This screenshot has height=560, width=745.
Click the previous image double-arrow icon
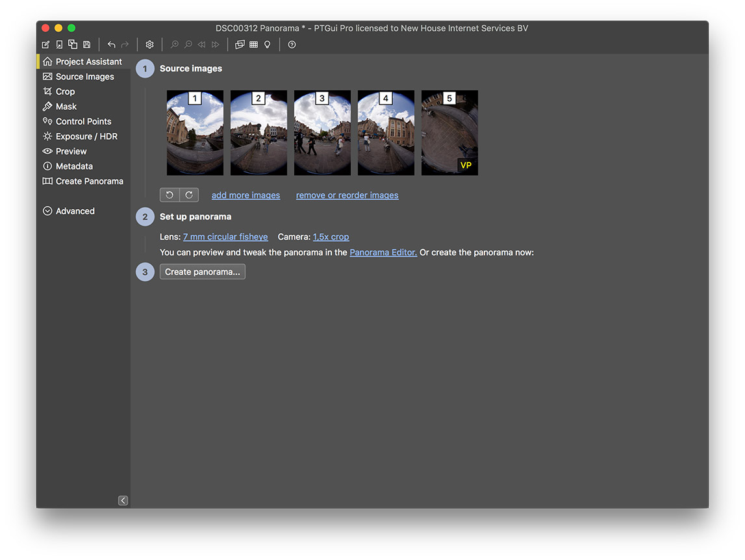(201, 45)
